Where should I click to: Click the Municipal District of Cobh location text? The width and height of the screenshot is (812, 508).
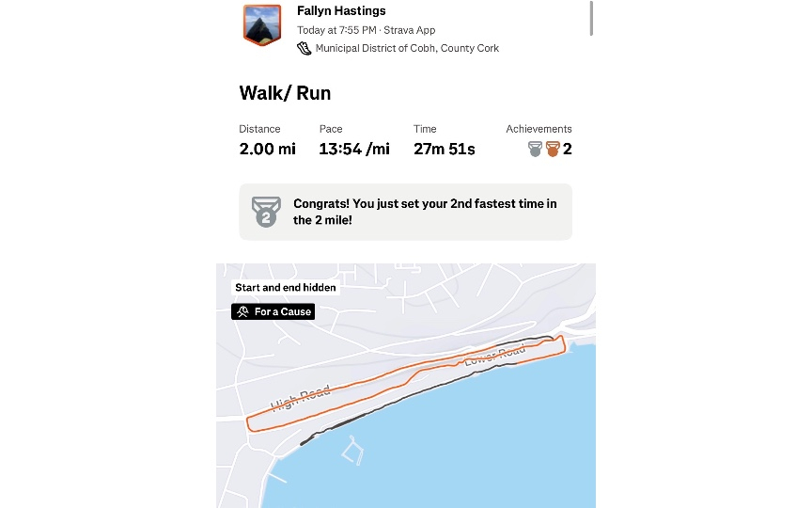pyautogui.click(x=407, y=48)
